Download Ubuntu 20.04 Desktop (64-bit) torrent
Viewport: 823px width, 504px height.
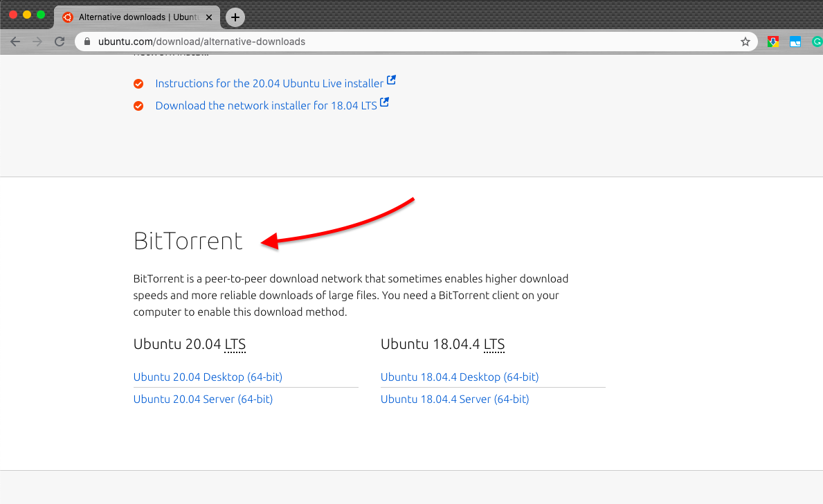pos(208,377)
